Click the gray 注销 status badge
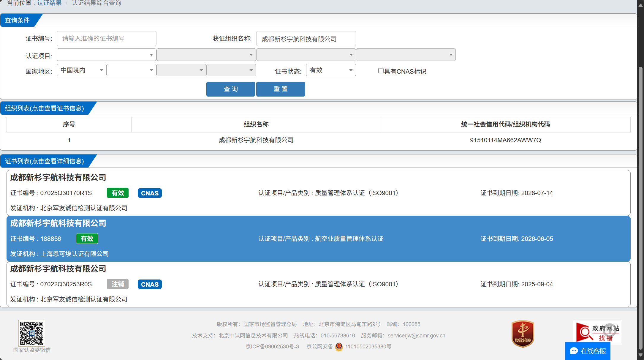This screenshot has width=644, height=360. (118, 284)
